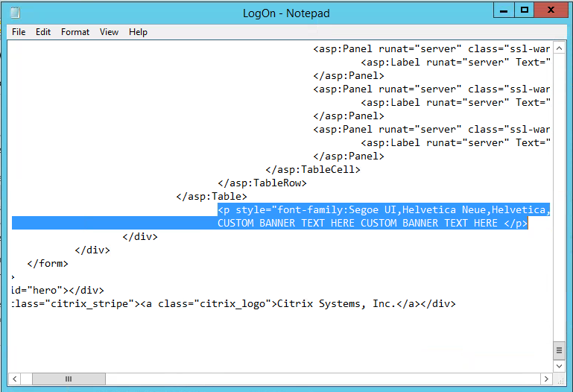573x392 pixels.
Task: Click the </asp:Table> closing tag
Action: 212,197
